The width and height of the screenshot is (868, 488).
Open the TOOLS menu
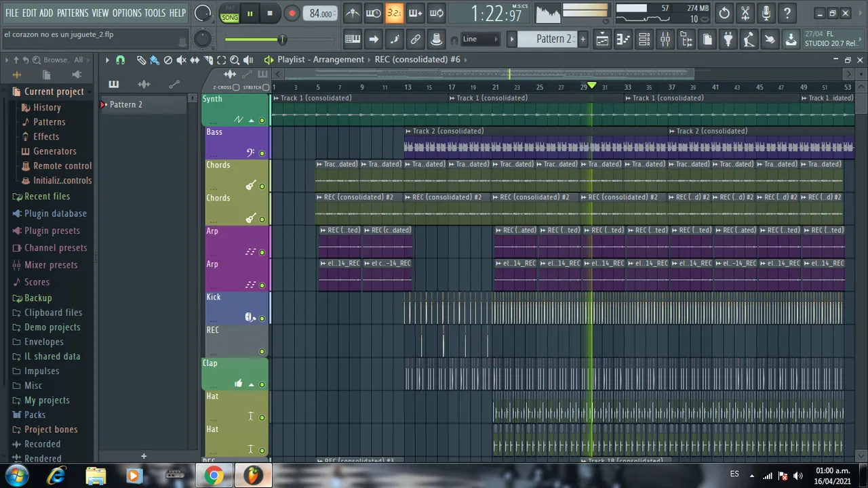pos(155,13)
